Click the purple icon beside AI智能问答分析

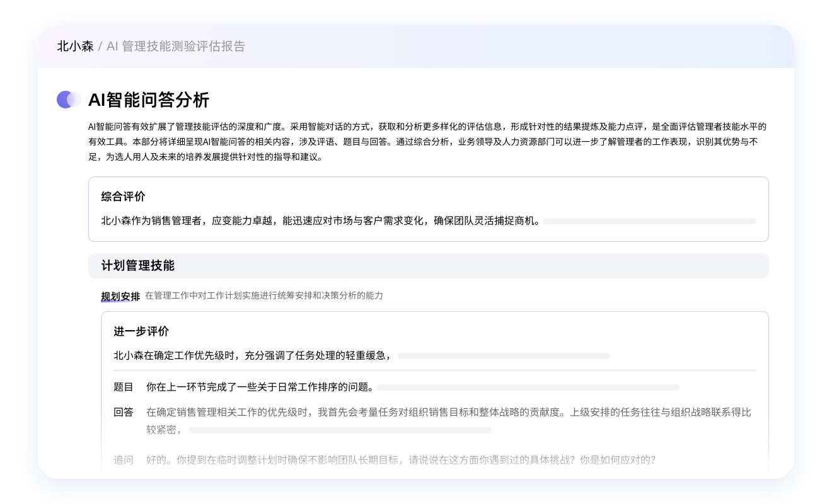coord(69,100)
